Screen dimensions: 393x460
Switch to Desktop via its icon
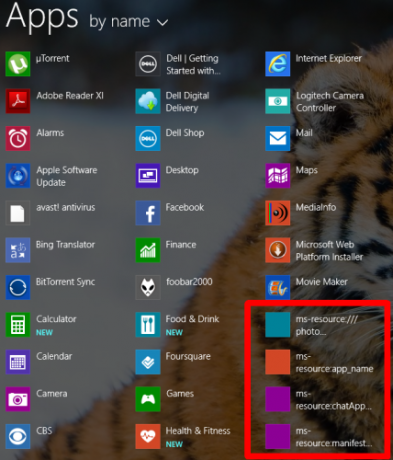pyautogui.click(x=148, y=176)
